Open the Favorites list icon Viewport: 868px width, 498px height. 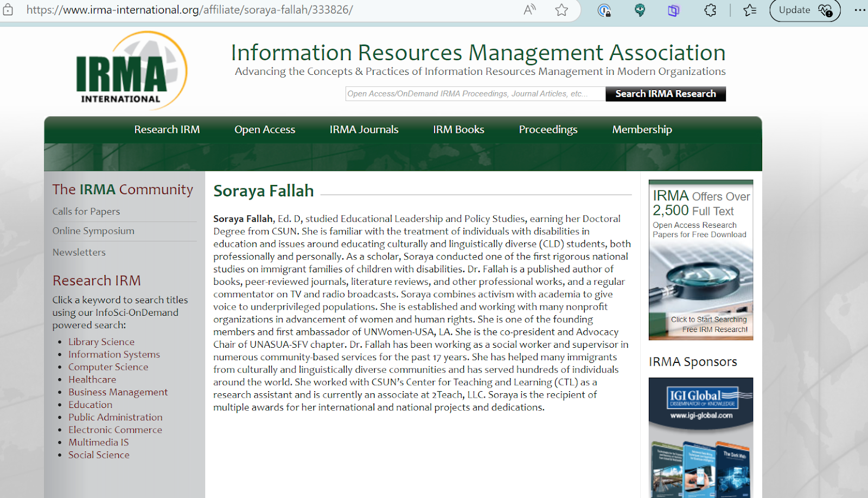[x=750, y=10]
